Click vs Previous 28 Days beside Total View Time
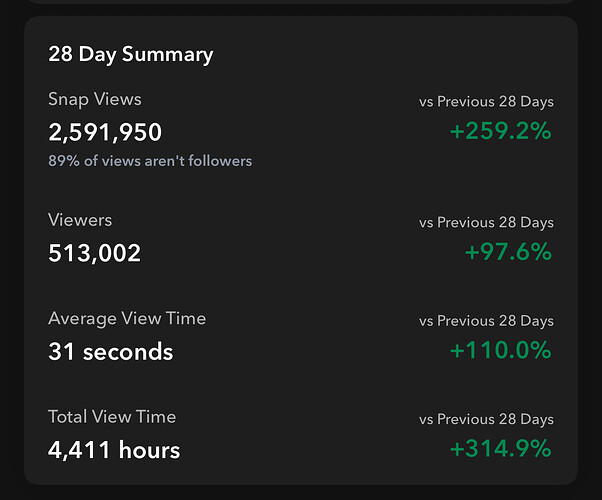This screenshot has width=602, height=500. (486, 420)
